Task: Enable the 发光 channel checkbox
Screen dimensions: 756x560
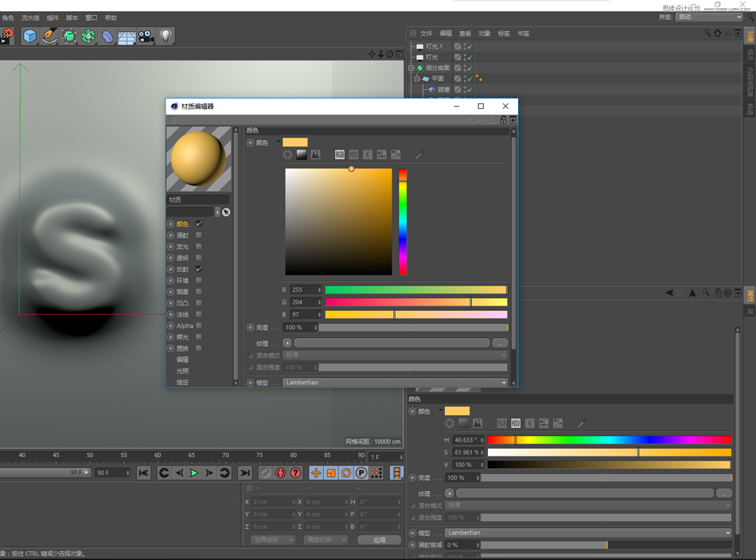Action: [x=199, y=247]
